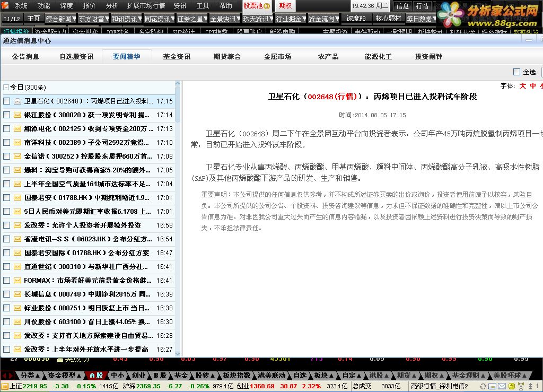Click the news list scroll-down arrow
This screenshot has height=392, width=543.
(x=178, y=354)
